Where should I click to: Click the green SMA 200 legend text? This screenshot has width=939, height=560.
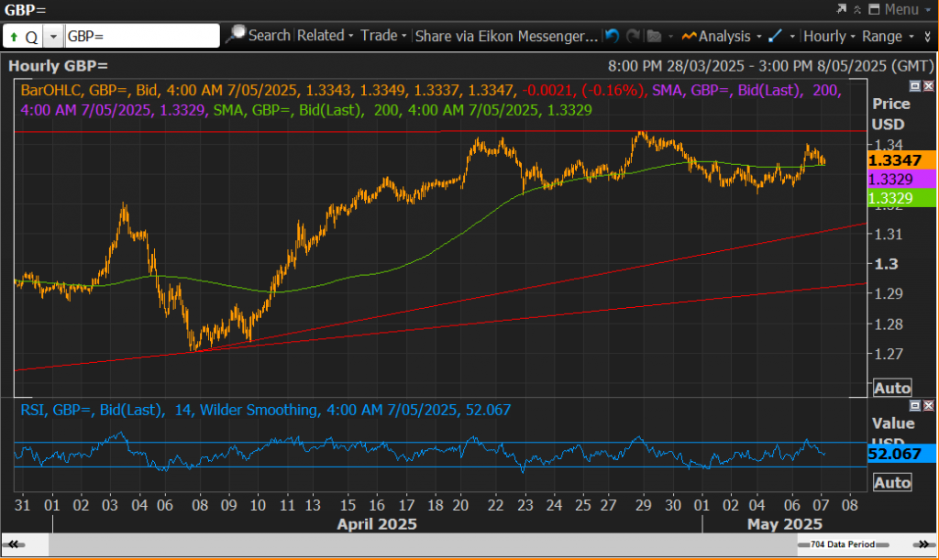click(403, 110)
